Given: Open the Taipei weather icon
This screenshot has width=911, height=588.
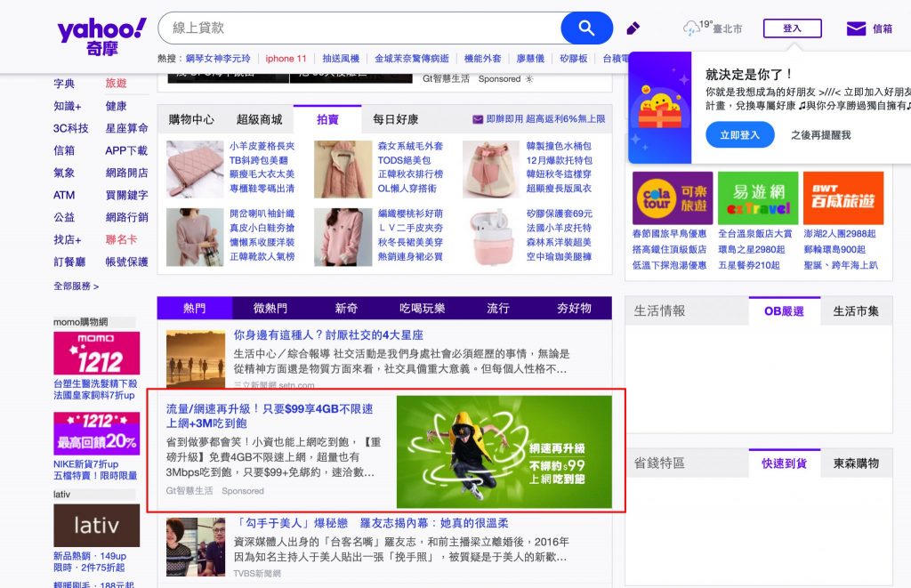Looking at the screenshot, I should point(690,28).
